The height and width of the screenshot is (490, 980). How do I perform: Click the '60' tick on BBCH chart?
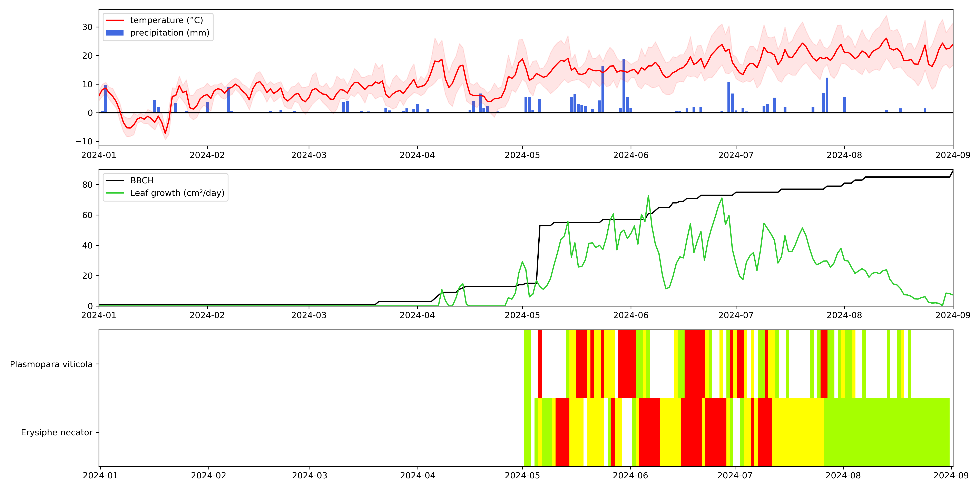click(88, 215)
